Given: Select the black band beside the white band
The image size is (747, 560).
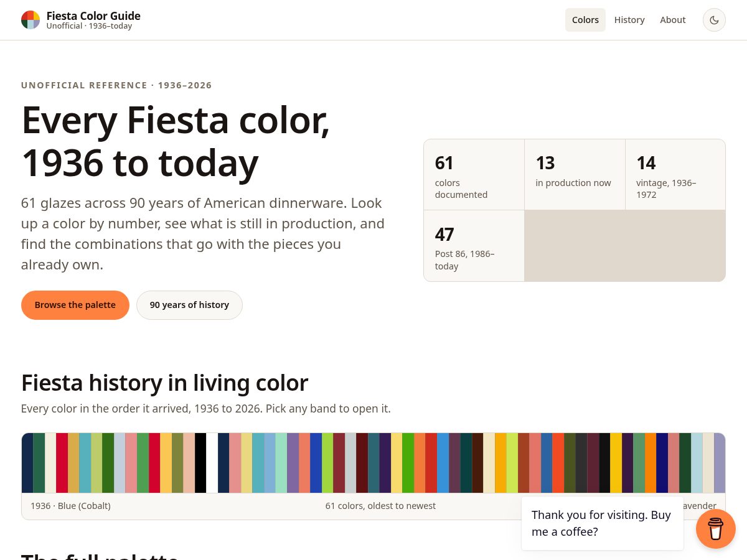Looking at the screenshot, I should (200, 463).
